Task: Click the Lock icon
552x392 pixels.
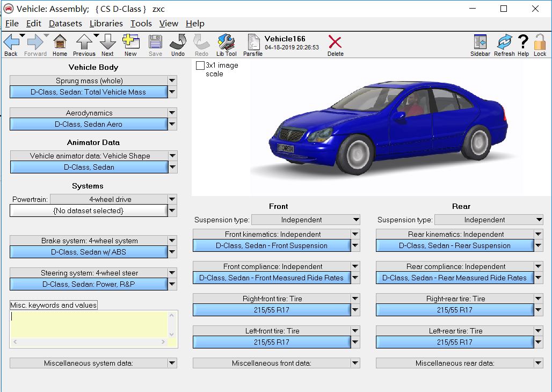Action: (540, 45)
